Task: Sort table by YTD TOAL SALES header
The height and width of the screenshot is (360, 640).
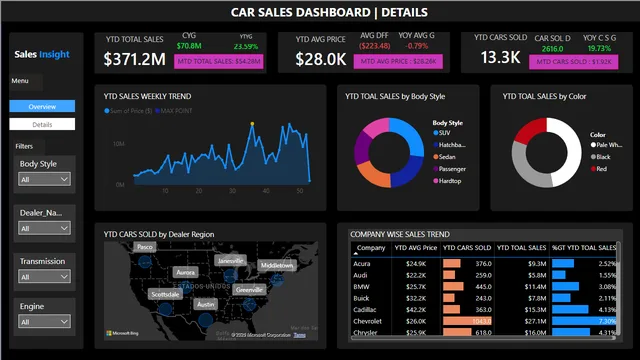Action: 521,248
